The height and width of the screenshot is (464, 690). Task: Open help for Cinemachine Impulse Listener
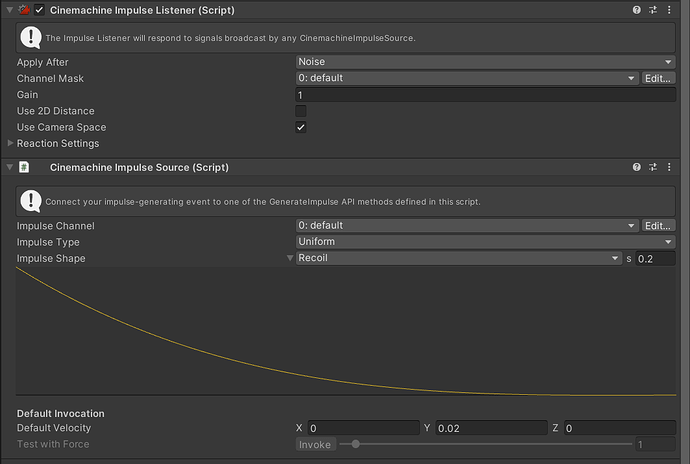(x=636, y=9)
